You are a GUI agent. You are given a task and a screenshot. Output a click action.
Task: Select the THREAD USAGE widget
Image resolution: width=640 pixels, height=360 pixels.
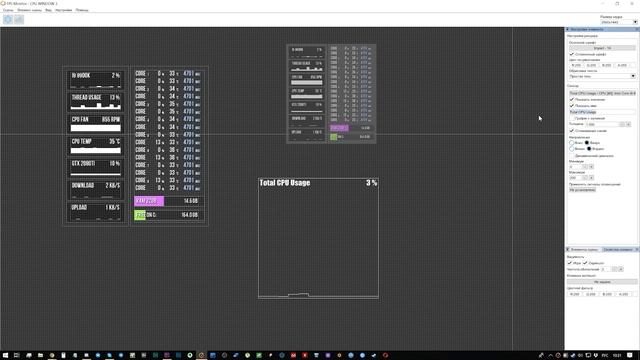(x=96, y=102)
